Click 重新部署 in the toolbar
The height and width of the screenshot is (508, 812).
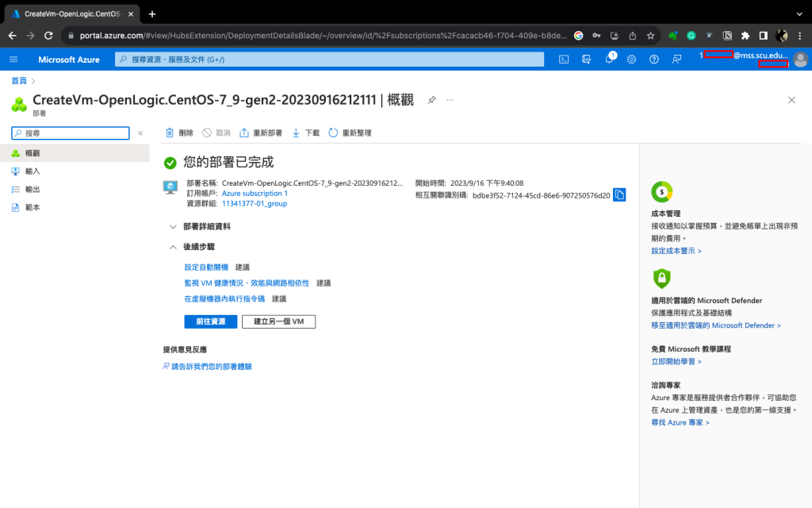click(260, 133)
